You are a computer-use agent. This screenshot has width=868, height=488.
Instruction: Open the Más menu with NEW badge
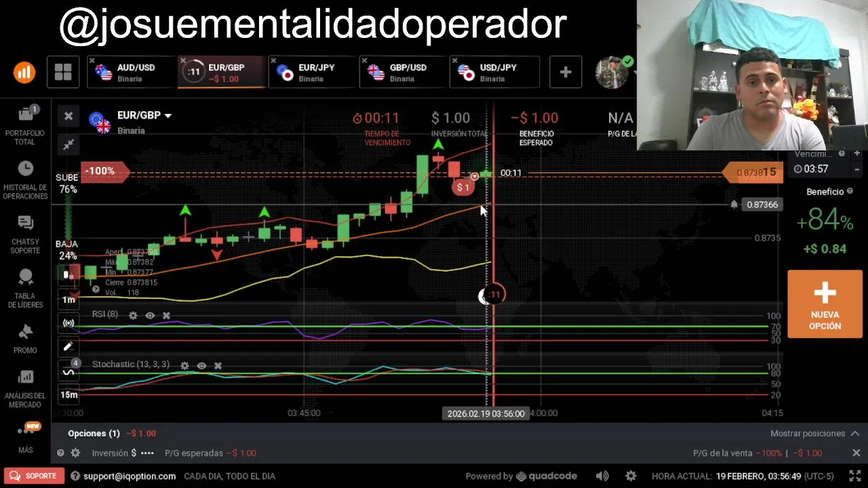(25, 438)
